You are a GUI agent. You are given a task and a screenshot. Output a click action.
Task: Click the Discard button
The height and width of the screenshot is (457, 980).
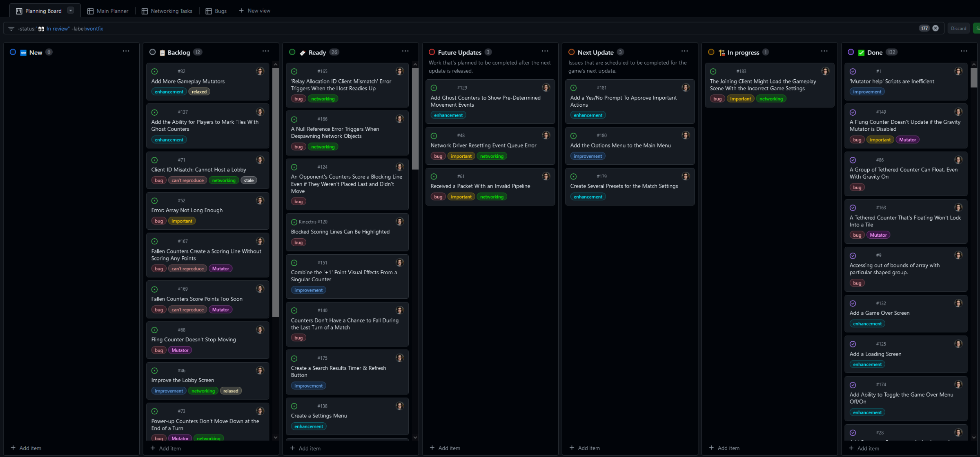958,28
